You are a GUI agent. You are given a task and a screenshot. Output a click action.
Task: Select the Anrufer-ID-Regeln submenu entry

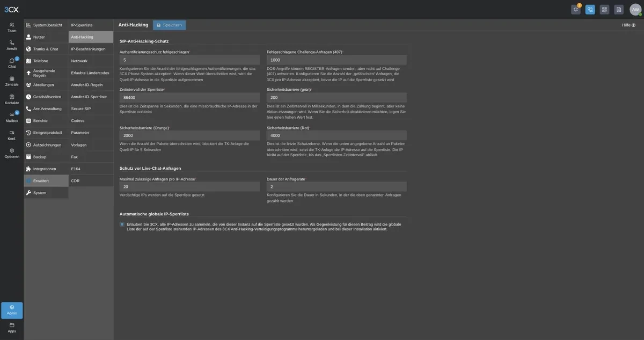(x=91, y=85)
